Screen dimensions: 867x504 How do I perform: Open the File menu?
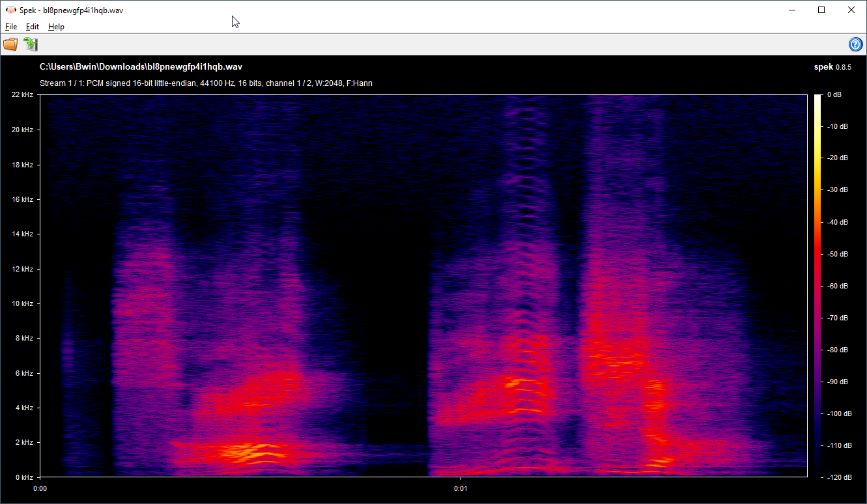coord(11,27)
